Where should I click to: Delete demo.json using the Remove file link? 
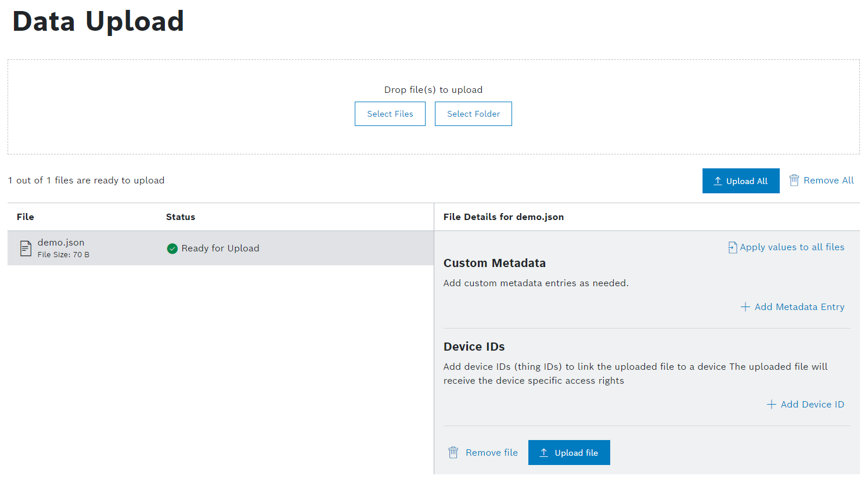pos(491,453)
